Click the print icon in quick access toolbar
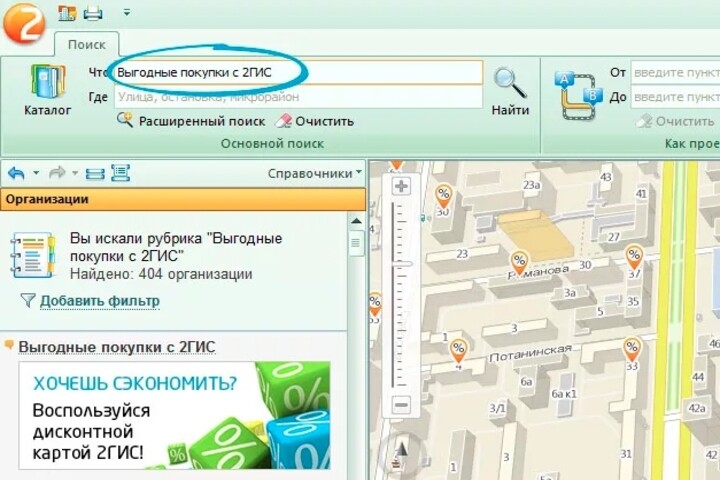The width and height of the screenshot is (720, 480). [x=93, y=13]
